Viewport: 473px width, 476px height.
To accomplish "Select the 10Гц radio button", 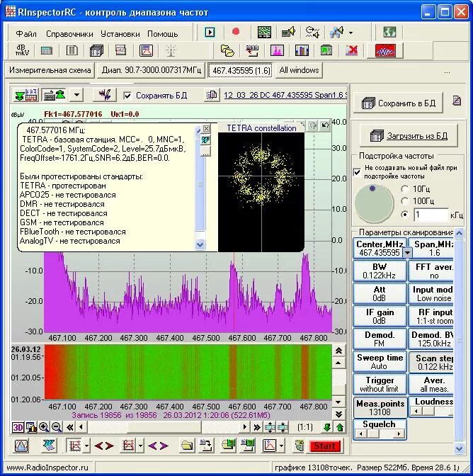I will click(x=404, y=189).
